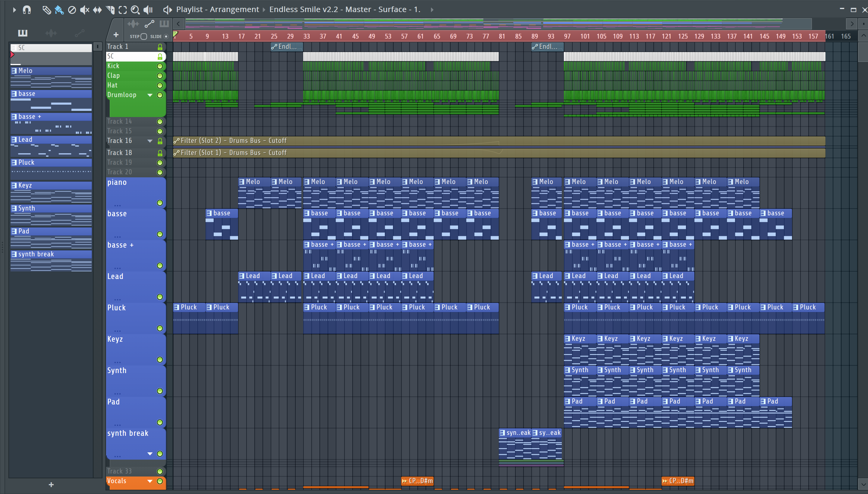Screen dimensions: 868x494
Task: Select the Paint brush tool
Action: [x=59, y=10]
